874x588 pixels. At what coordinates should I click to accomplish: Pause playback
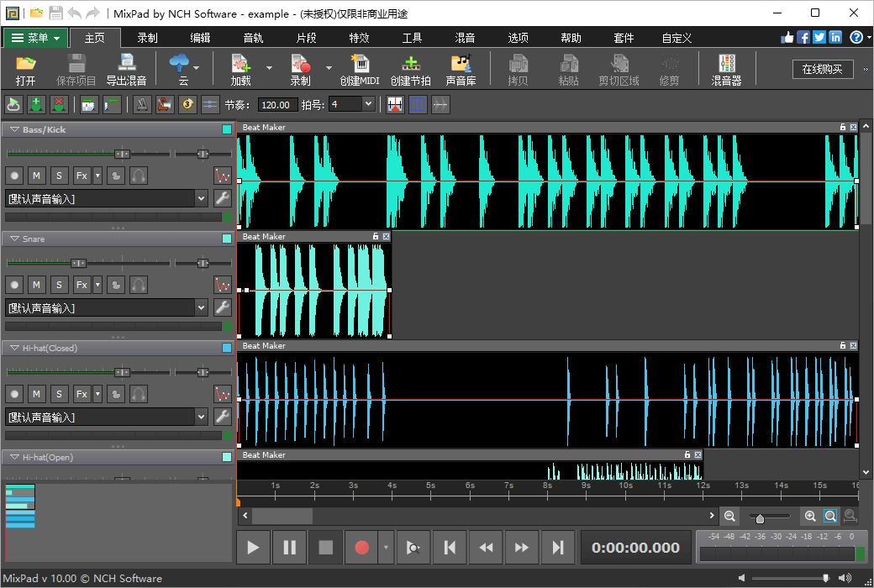pos(289,548)
